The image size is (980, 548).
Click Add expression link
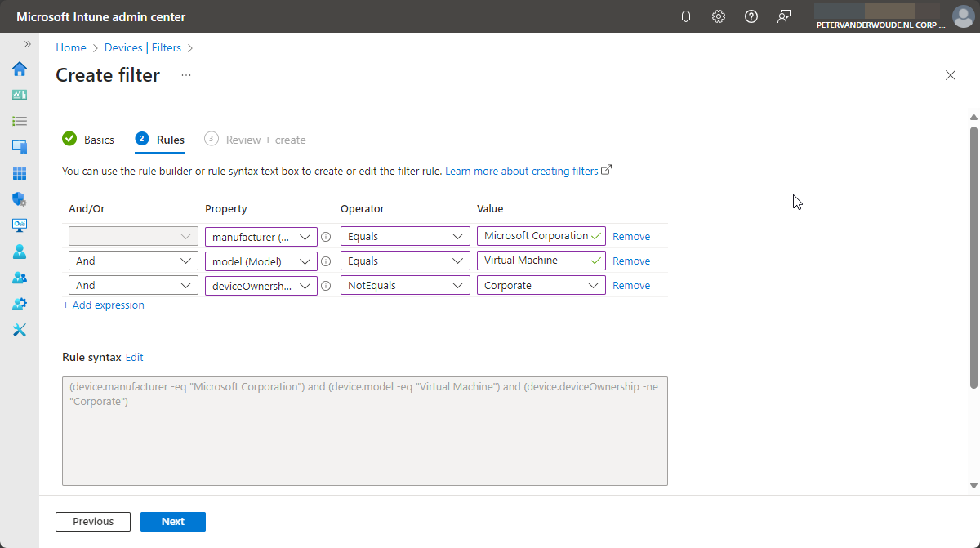click(104, 305)
